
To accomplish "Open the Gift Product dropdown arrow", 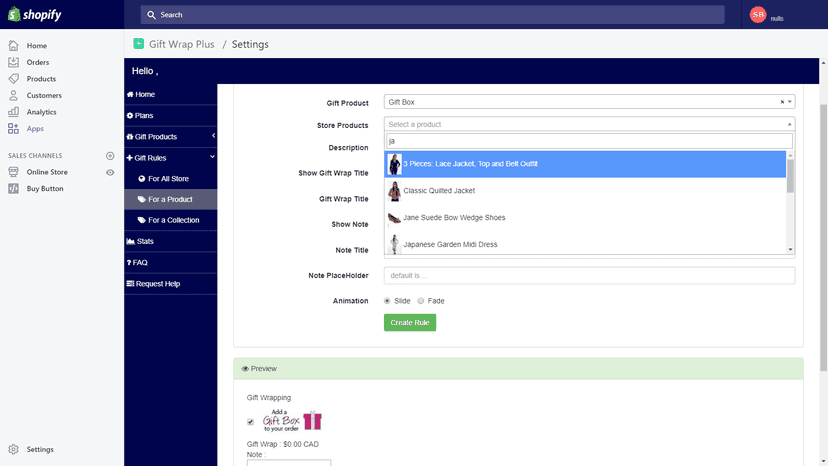I will [x=789, y=102].
